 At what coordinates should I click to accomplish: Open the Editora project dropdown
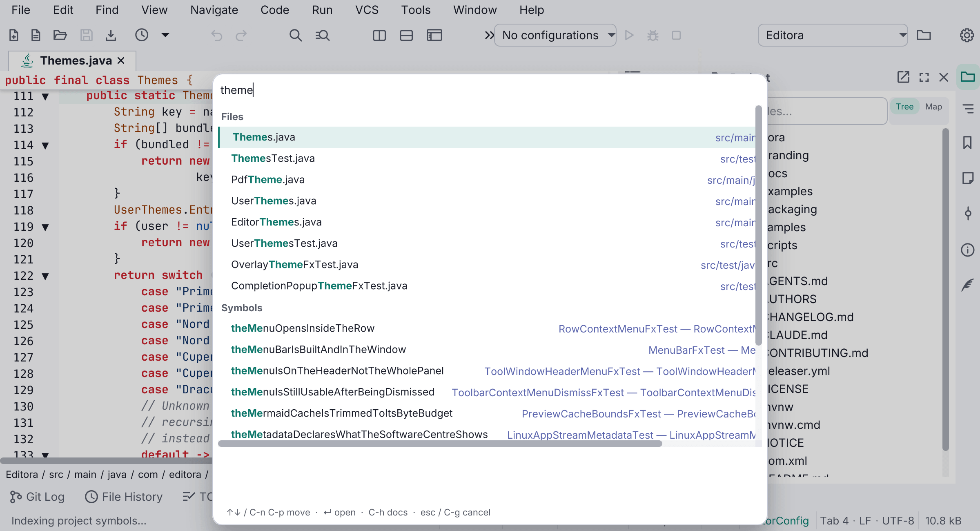click(833, 35)
